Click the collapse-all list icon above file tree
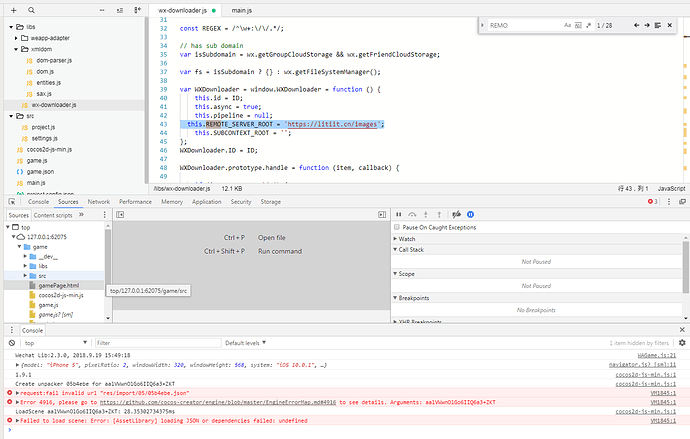Image resolution: width=690 pixels, height=439 pixels. [x=120, y=10]
